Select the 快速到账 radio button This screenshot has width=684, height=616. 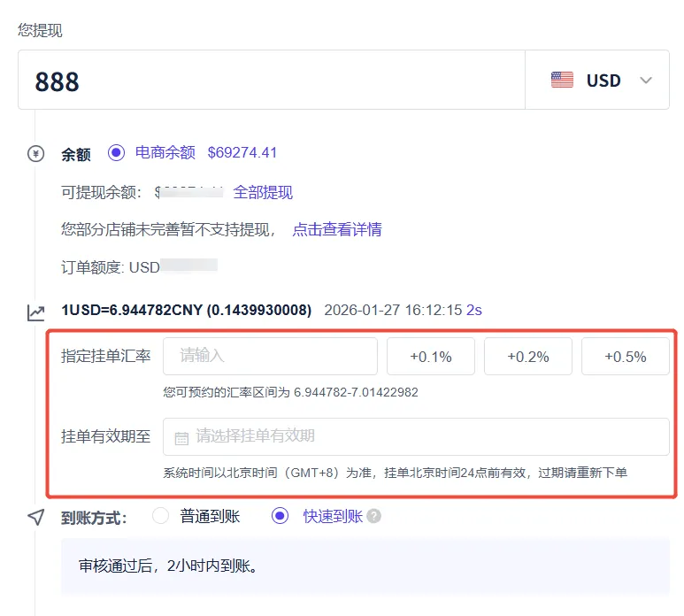coord(280,516)
